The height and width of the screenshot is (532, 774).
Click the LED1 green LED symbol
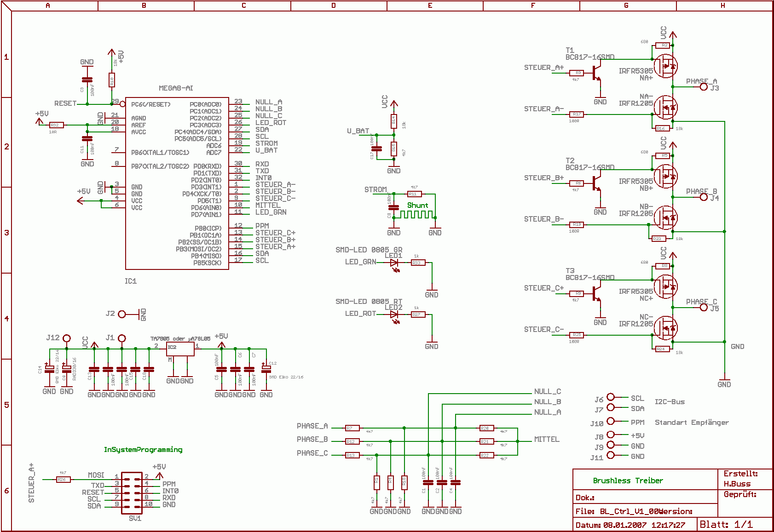[x=394, y=263]
